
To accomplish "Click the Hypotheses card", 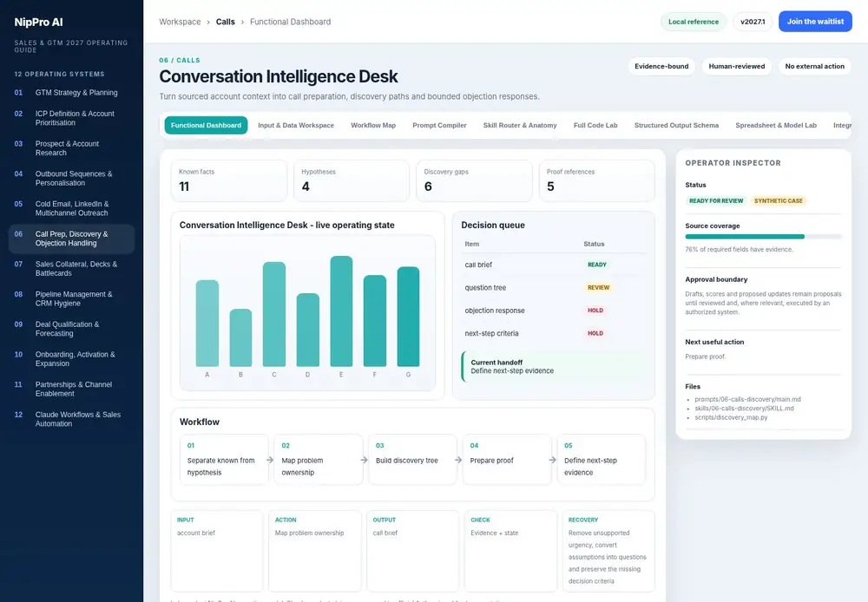I will coord(352,181).
